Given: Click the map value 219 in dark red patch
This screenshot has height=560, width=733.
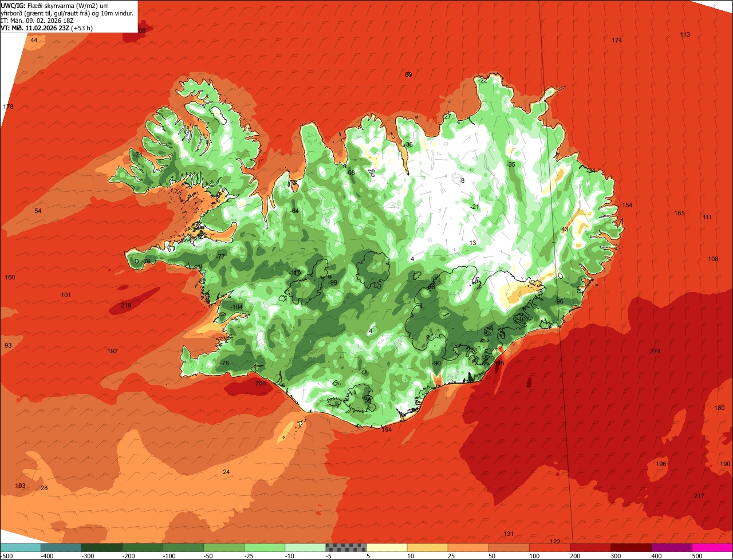Looking at the screenshot, I should tap(126, 305).
